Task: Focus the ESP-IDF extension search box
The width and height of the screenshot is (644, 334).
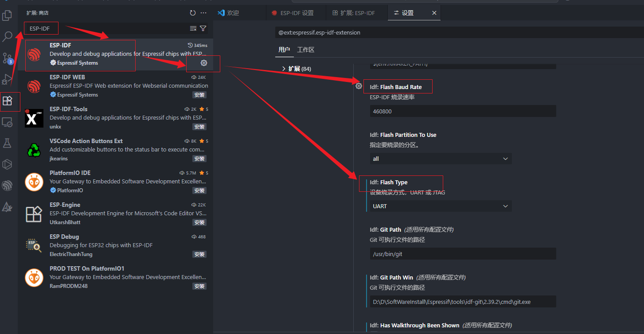Action: click(106, 28)
